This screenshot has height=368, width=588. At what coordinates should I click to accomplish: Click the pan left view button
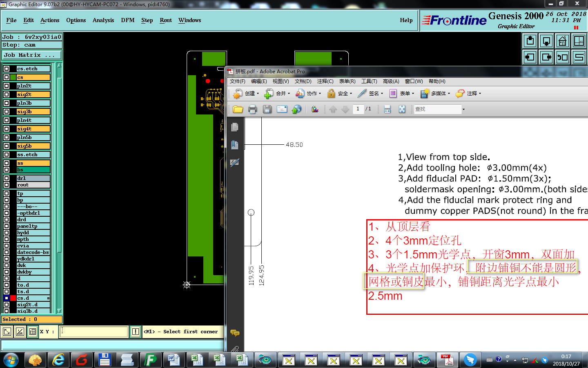(530, 57)
